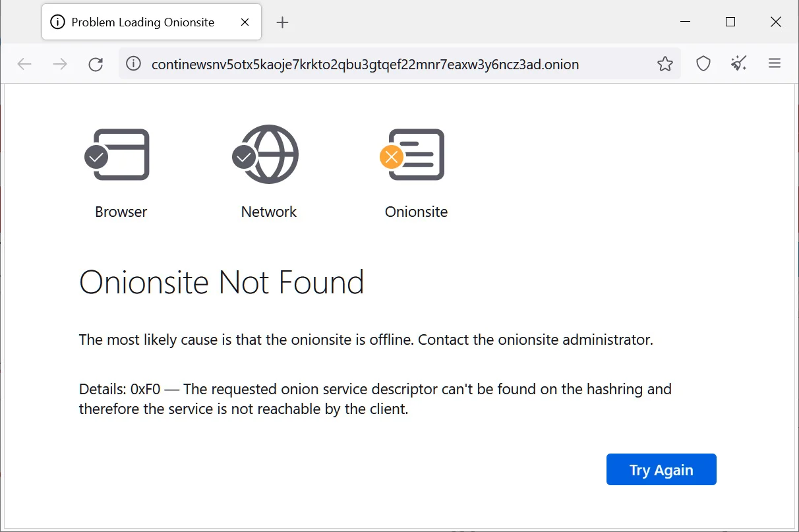Open the hamburger application menu
The width and height of the screenshot is (799, 532).
coord(775,64)
